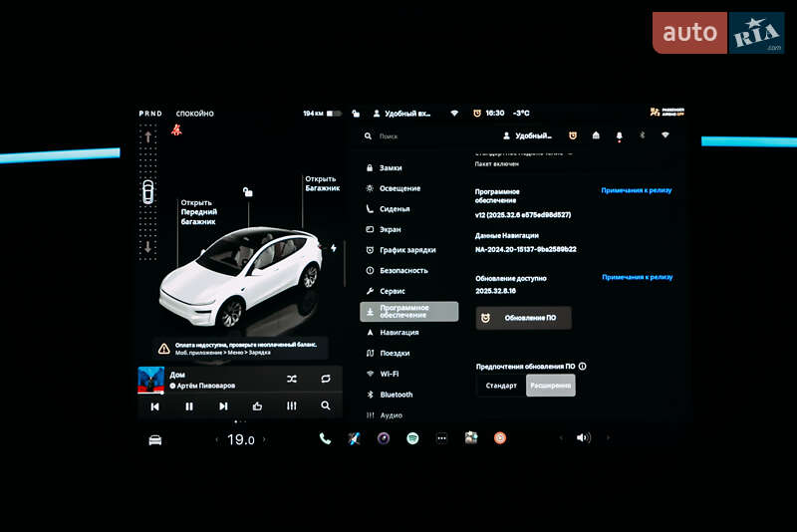Tap Открыть Передний багажник
Image resolution: width=797 pixels, height=532 pixels.
click(198, 212)
